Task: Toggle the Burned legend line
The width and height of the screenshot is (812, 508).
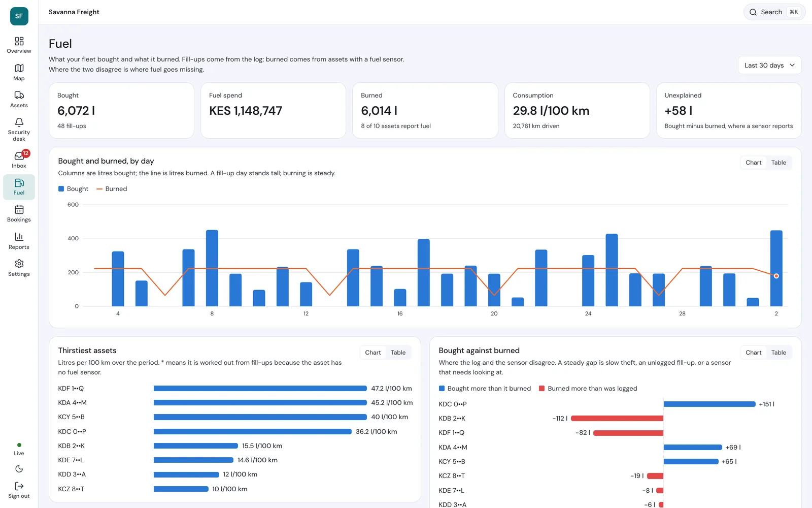Action: click(99, 189)
